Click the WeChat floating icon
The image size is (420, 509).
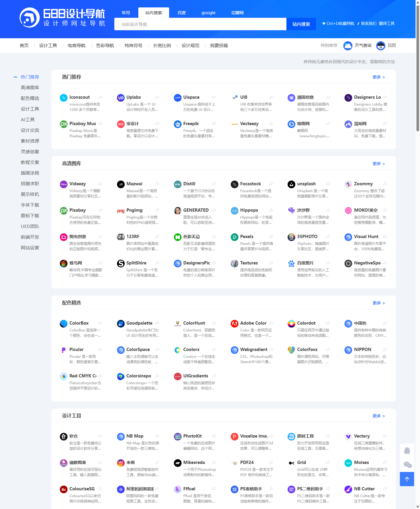[x=408, y=465]
